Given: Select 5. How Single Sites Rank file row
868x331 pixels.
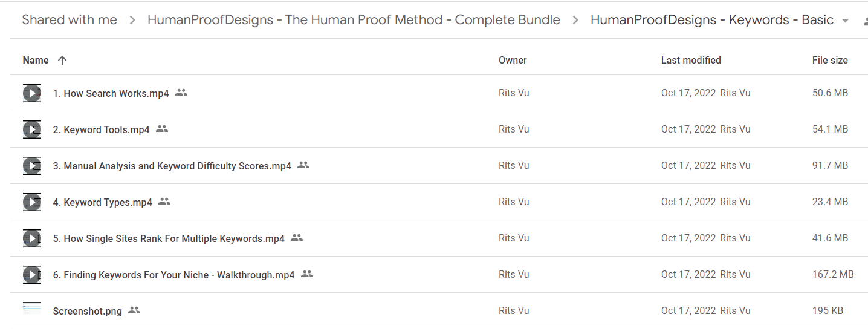Looking at the screenshot, I should click(x=439, y=238).
